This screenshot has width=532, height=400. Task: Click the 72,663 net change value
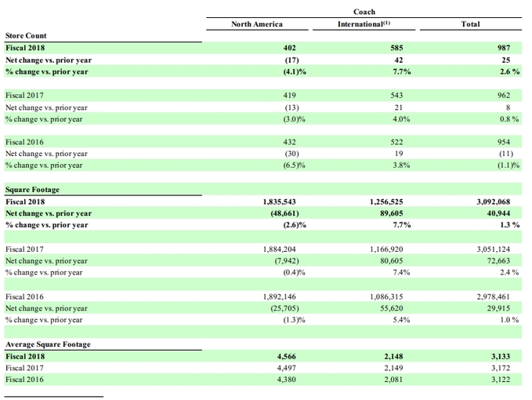click(499, 261)
